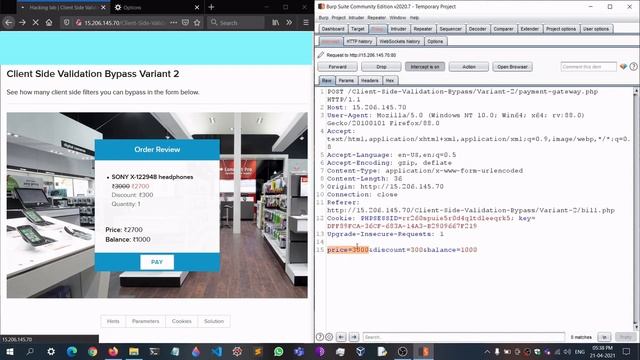
Task: Click the previous match arrow in Burp search
Action: coord(341,337)
